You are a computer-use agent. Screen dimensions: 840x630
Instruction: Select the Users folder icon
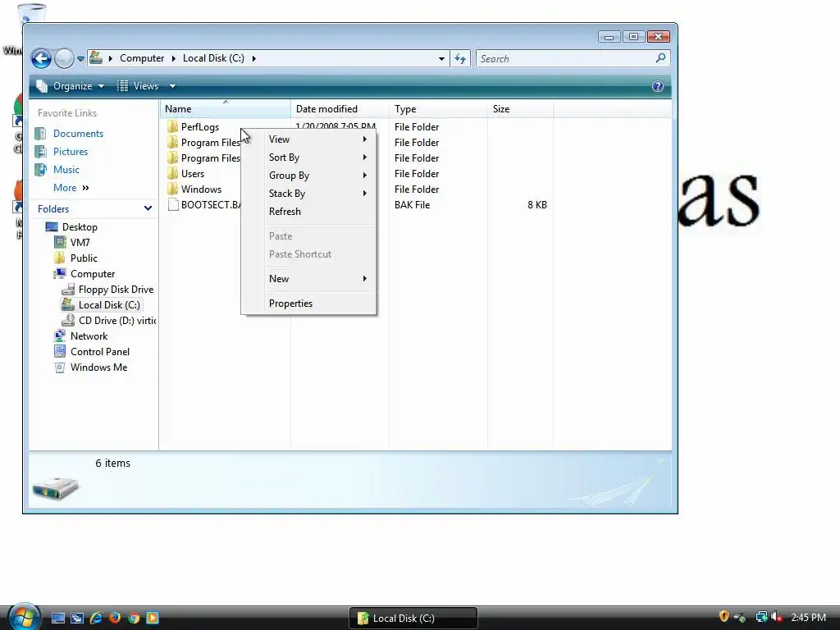(172, 173)
